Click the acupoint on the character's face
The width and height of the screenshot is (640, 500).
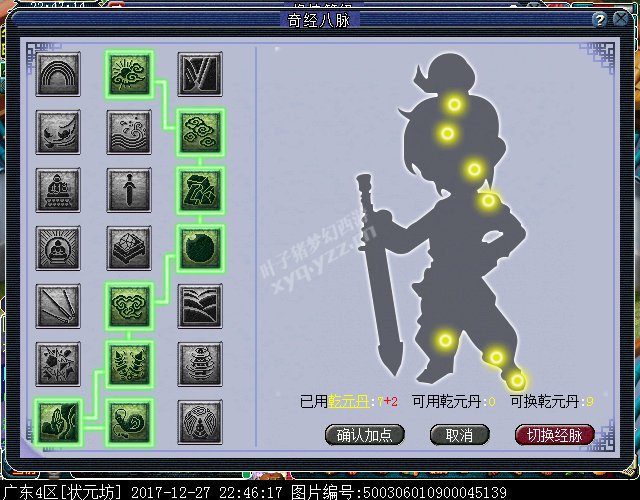click(447, 133)
